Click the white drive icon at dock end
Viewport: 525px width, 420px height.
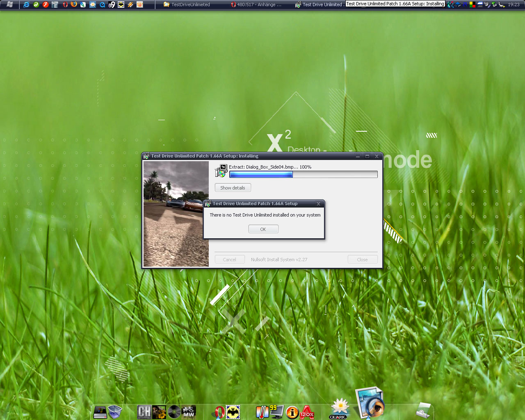(423, 411)
